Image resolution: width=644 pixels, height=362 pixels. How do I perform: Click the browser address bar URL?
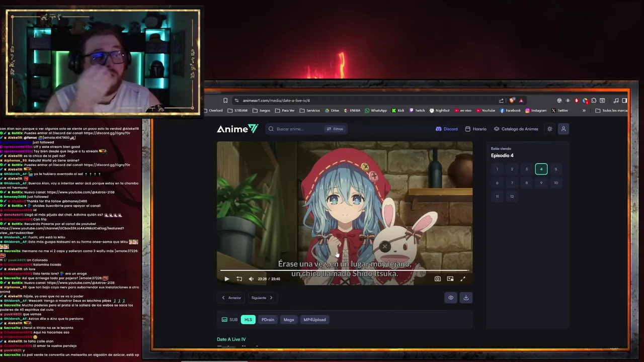pos(276,101)
